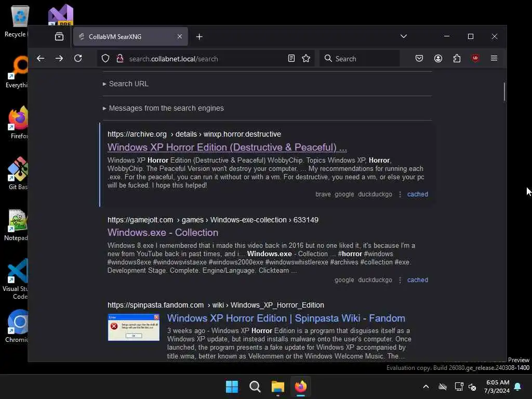The width and height of the screenshot is (532, 399).
Task: Open taskbar Search magnifier
Action: coord(255,387)
